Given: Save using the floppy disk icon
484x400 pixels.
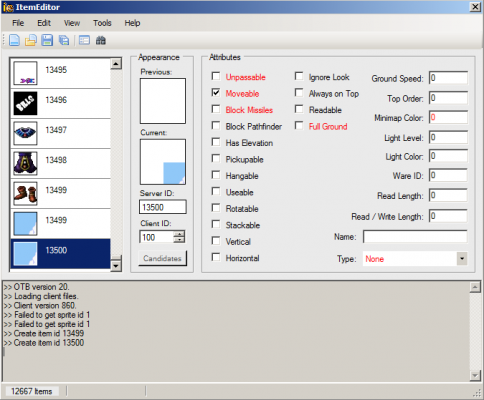Looking at the screenshot, I should [47, 40].
